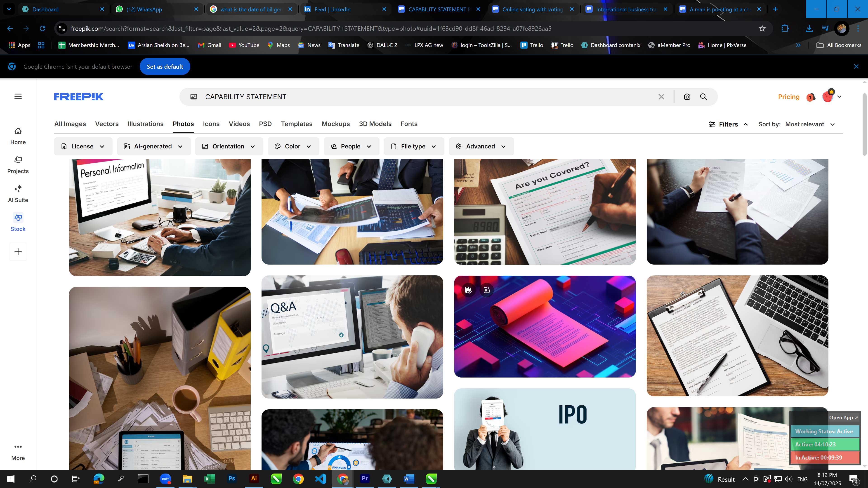Screen dimensions: 868x488
Task: Click Open App in tracker widget
Action: pyautogui.click(x=843, y=418)
